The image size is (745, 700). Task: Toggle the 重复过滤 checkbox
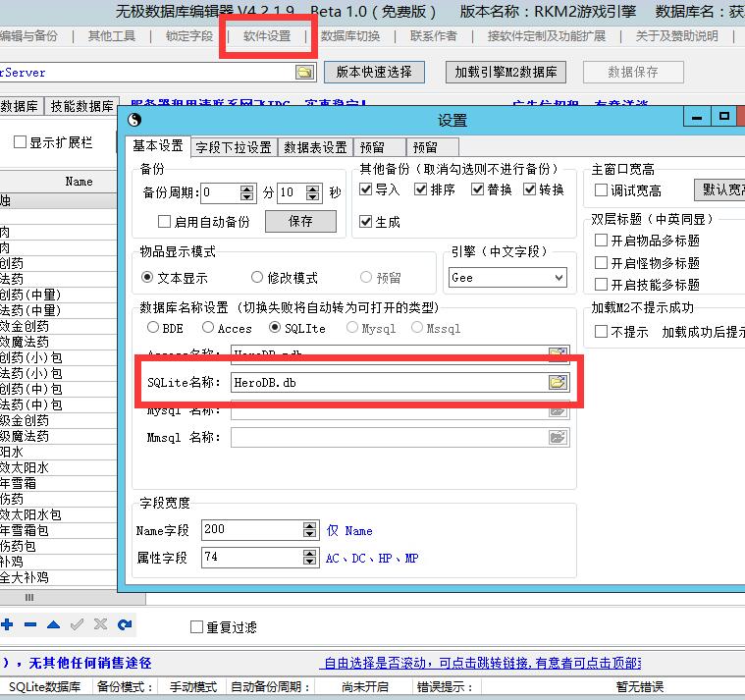coord(196,627)
